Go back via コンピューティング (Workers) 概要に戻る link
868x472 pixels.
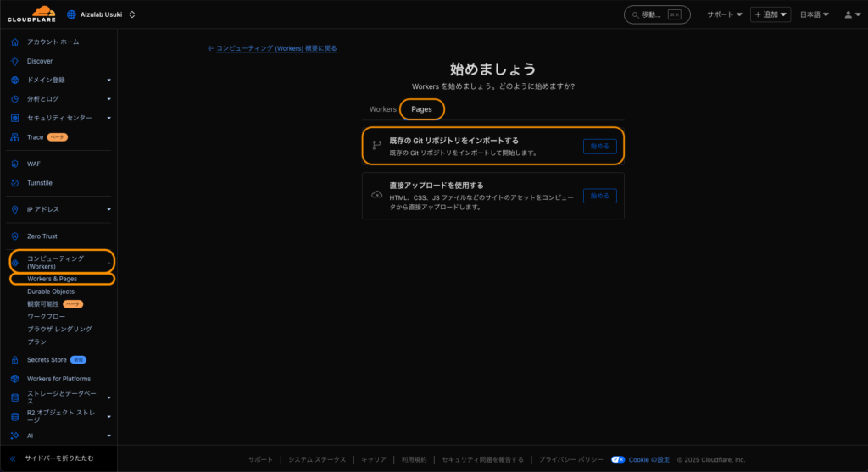[276, 48]
